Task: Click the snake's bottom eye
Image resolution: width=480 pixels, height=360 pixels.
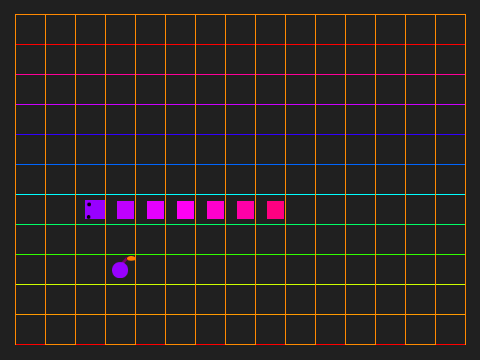Action: [89, 217]
